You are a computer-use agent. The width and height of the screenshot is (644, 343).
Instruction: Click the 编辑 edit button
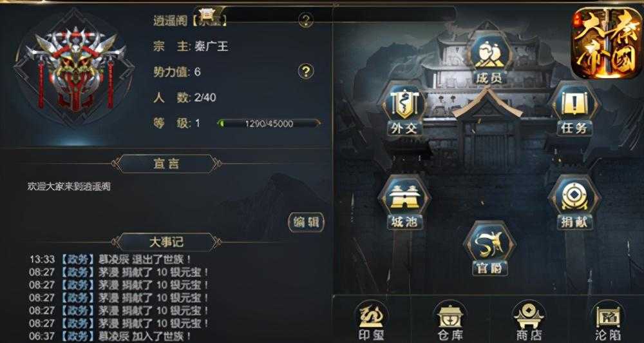point(306,222)
